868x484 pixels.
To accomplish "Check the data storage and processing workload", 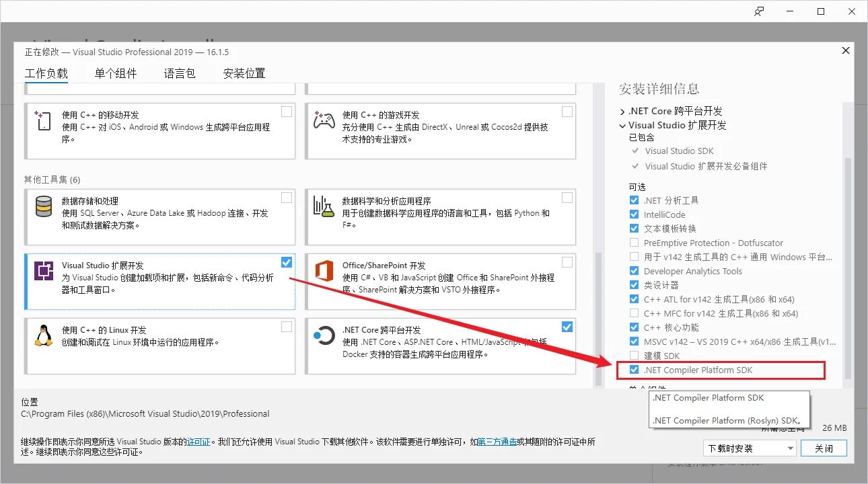I will [287, 198].
